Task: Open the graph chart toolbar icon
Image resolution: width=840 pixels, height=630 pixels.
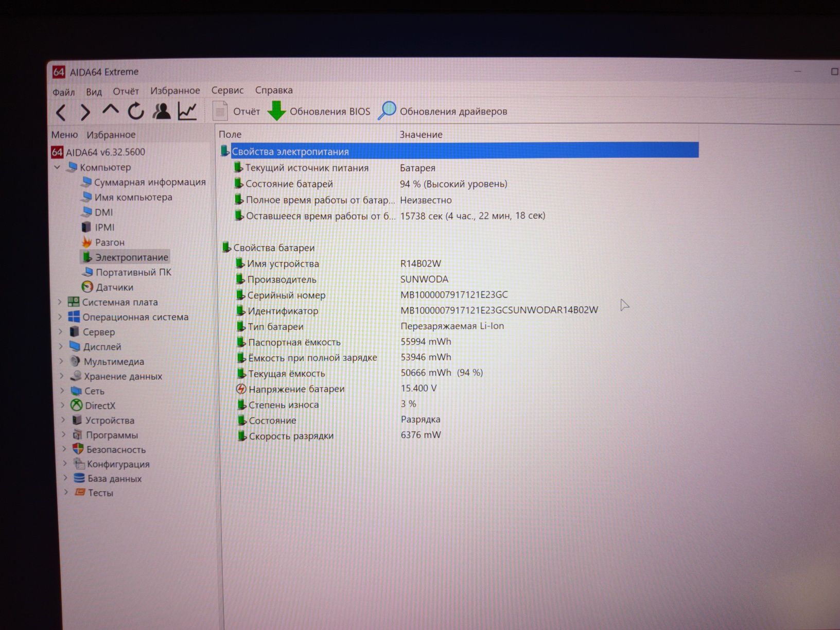Action: coord(187,111)
